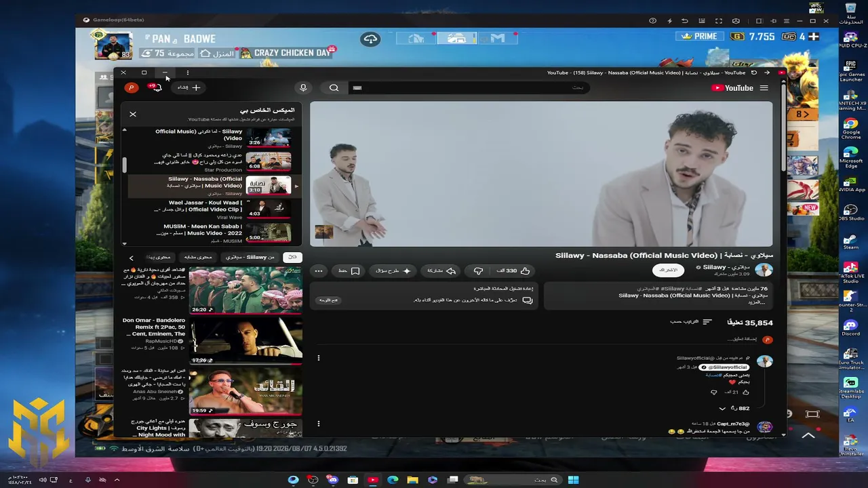Open the account avatar menu in the header
Screen dimensions: 868x488
132,87
